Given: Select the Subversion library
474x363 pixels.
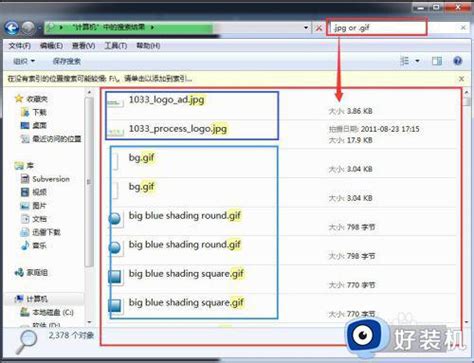Looking at the screenshot, I should (51, 179).
